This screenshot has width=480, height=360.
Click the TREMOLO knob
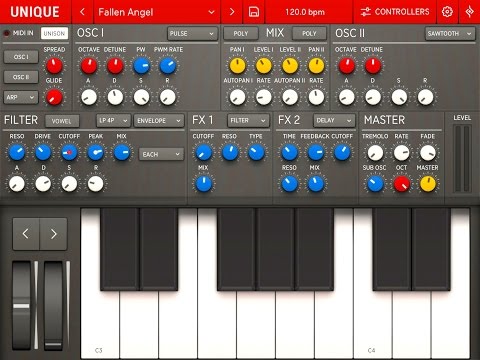[x=375, y=152]
